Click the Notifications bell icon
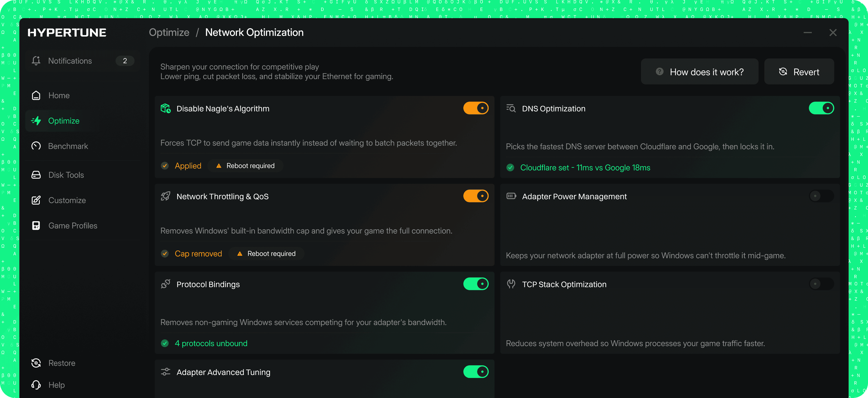Viewport: 868px width, 398px height. click(36, 61)
